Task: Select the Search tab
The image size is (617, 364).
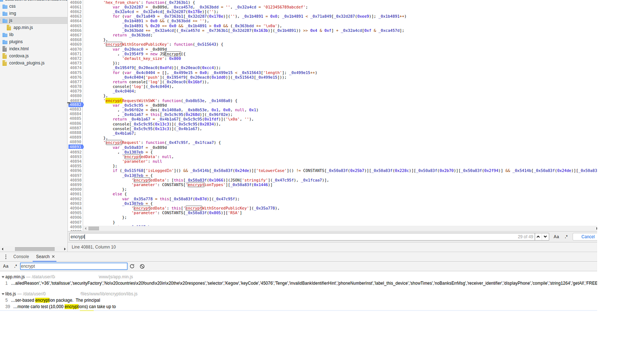Action: click(42, 256)
